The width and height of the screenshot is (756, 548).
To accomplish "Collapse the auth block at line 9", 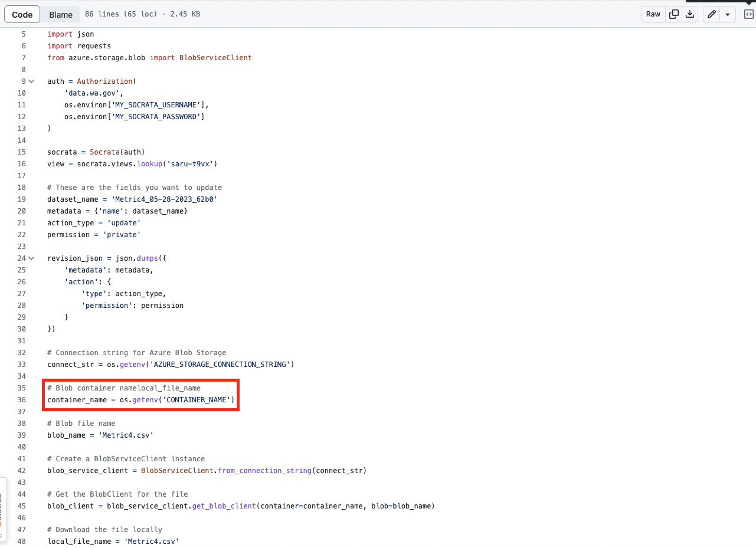I will point(31,81).
